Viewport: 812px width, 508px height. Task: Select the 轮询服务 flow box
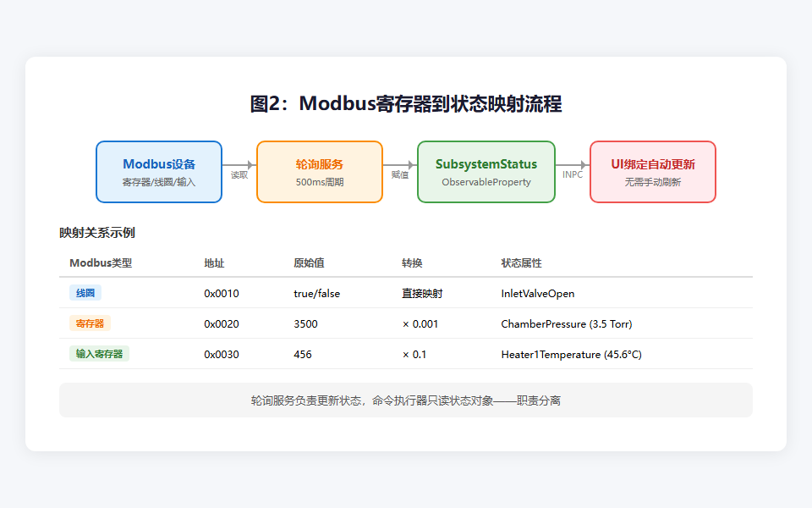pyautogui.click(x=320, y=172)
